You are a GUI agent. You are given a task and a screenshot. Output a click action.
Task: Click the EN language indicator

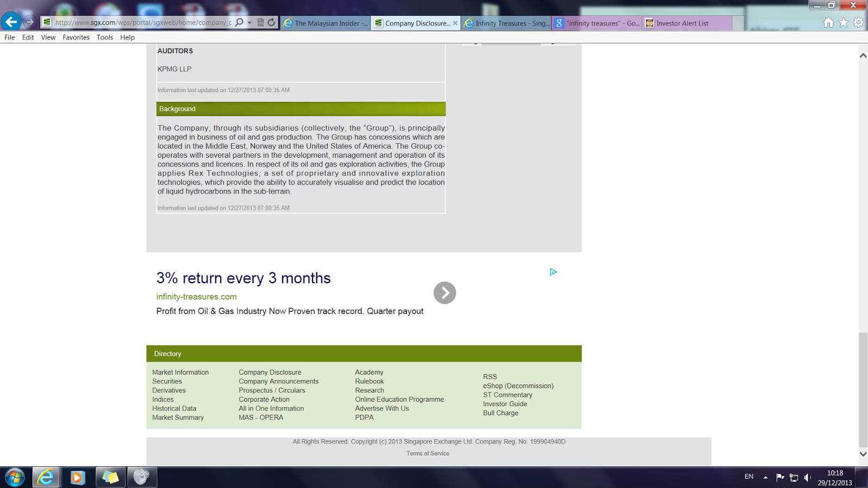coord(749,477)
